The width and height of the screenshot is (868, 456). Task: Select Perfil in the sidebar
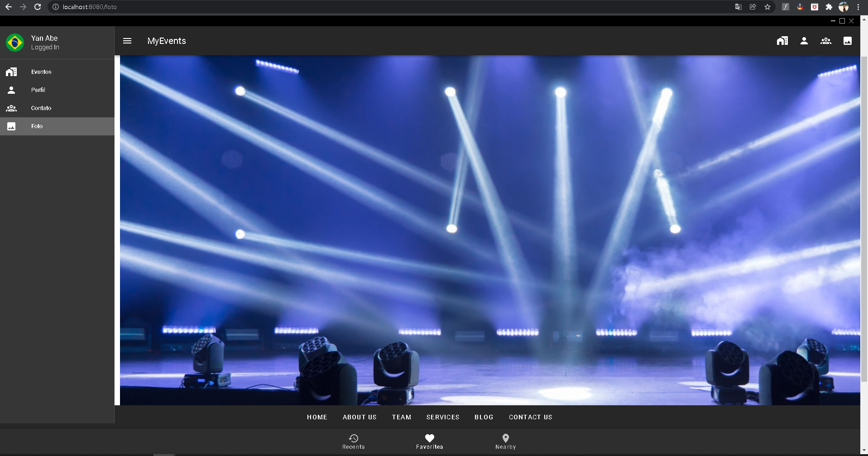[x=57, y=90]
